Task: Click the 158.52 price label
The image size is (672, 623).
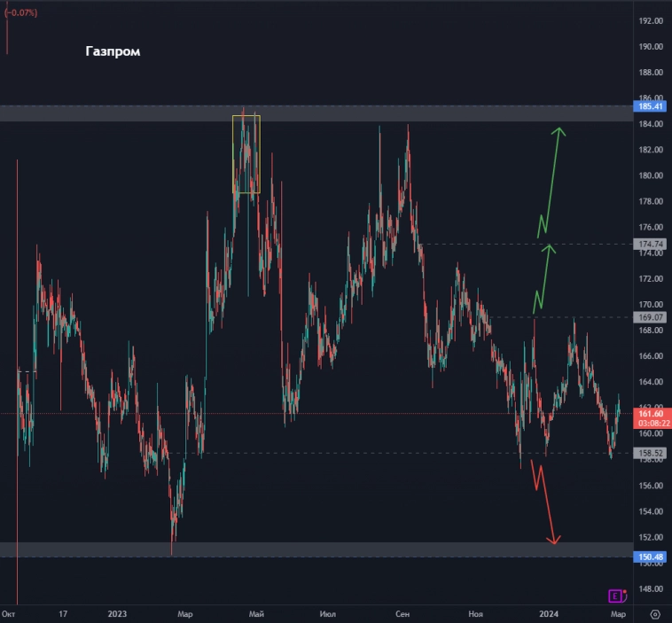Action: [x=651, y=453]
